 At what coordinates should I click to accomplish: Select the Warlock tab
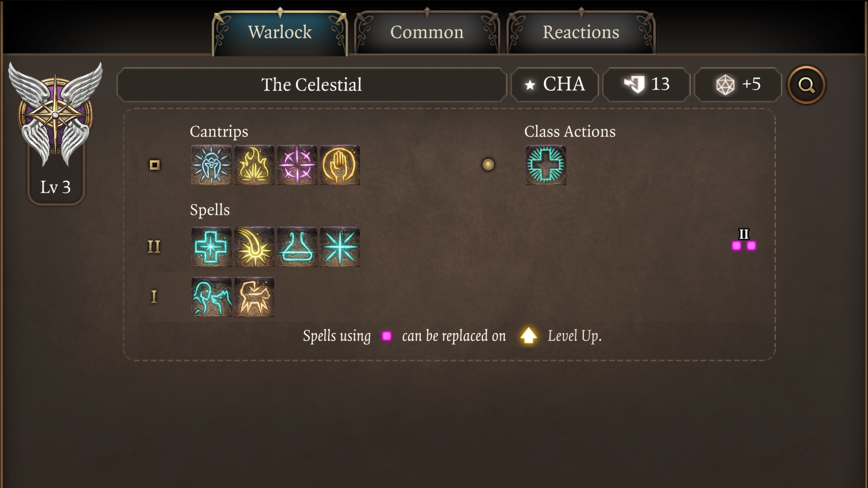280,33
